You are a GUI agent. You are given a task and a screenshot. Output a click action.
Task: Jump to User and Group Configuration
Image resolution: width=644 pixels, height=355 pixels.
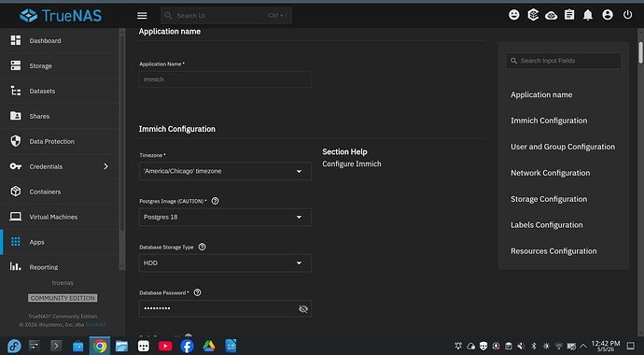click(x=563, y=147)
